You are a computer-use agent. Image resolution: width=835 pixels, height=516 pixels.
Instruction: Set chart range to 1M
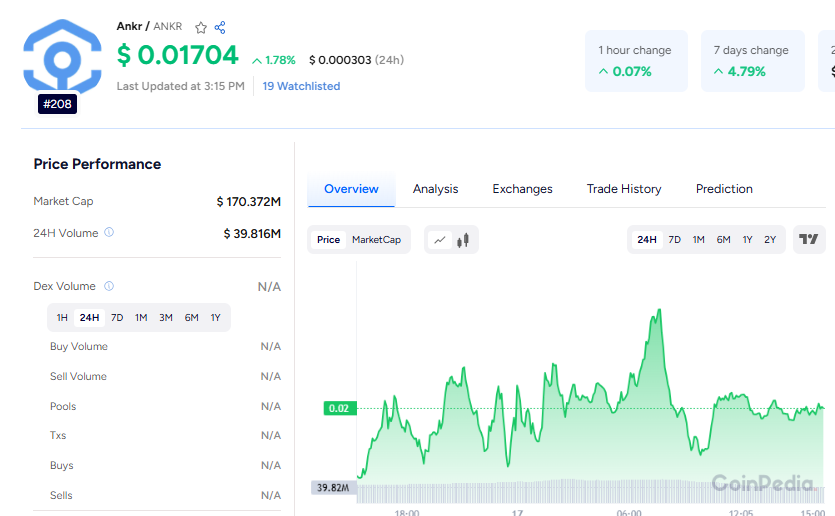click(x=699, y=240)
